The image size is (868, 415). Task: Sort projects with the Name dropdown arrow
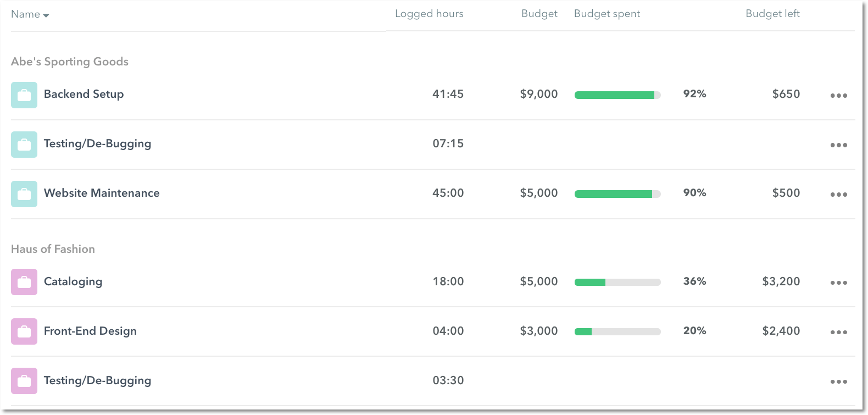(46, 15)
